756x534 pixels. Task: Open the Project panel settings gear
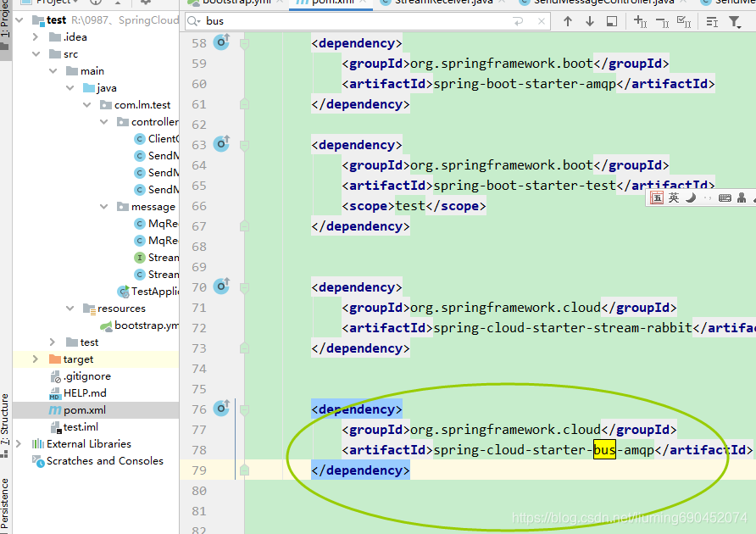(144, 3)
